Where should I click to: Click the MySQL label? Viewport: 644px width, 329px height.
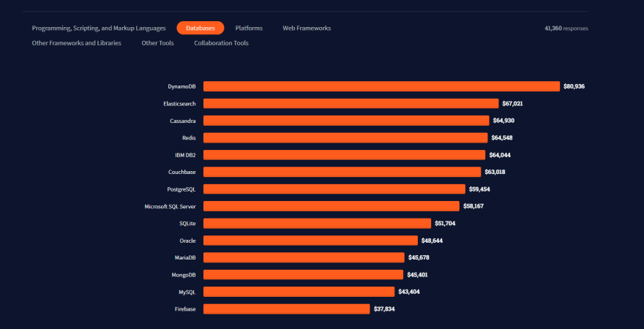pyautogui.click(x=187, y=292)
